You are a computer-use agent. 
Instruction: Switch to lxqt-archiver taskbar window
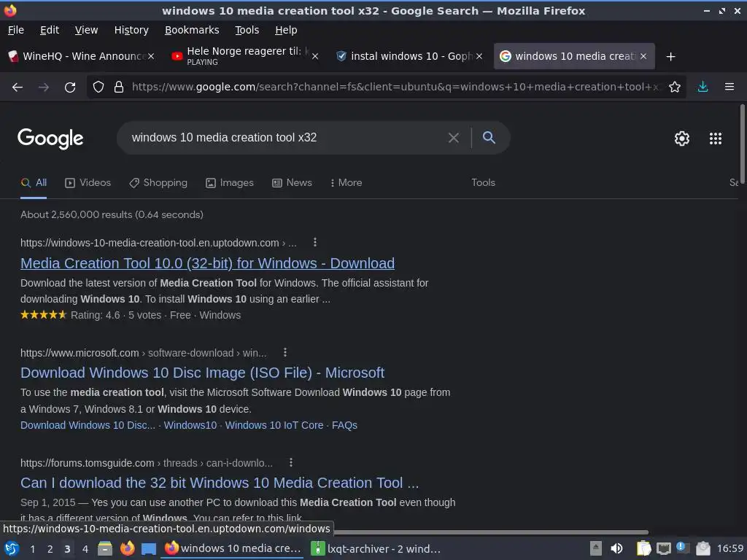click(376, 548)
